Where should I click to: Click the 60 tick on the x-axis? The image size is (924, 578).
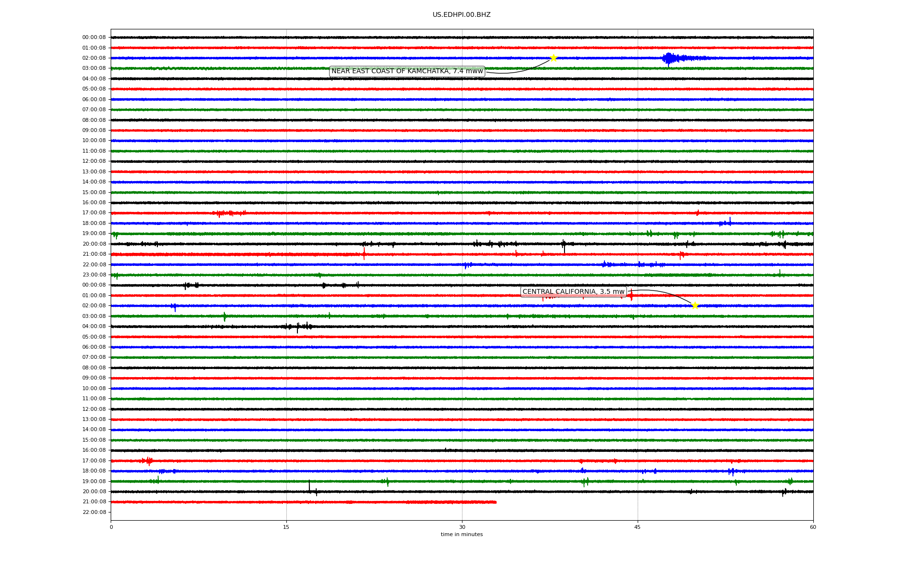tap(813, 527)
